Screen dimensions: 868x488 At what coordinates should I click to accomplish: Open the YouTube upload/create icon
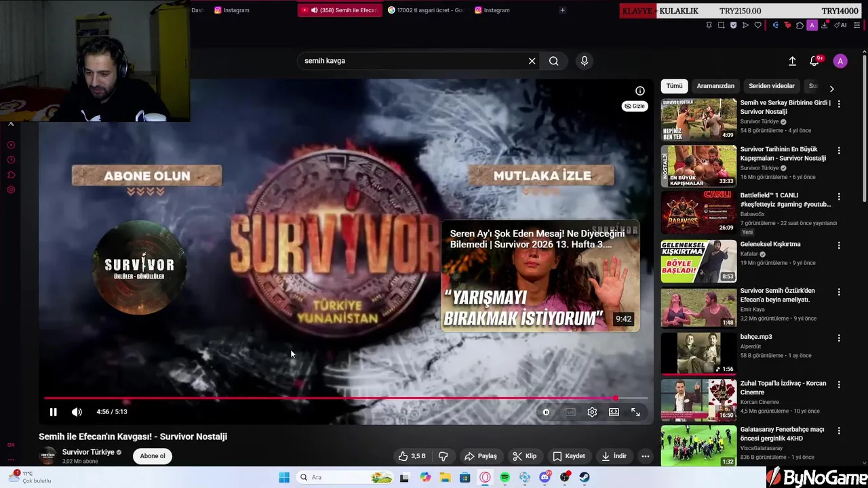point(792,61)
